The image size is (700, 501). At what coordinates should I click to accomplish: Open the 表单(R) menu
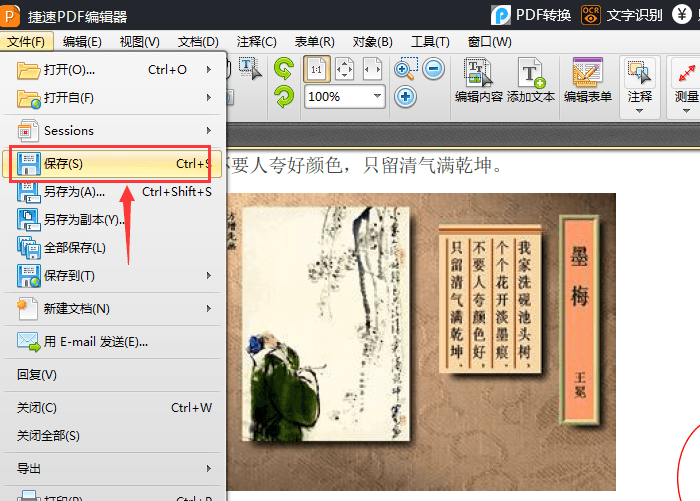[315, 42]
